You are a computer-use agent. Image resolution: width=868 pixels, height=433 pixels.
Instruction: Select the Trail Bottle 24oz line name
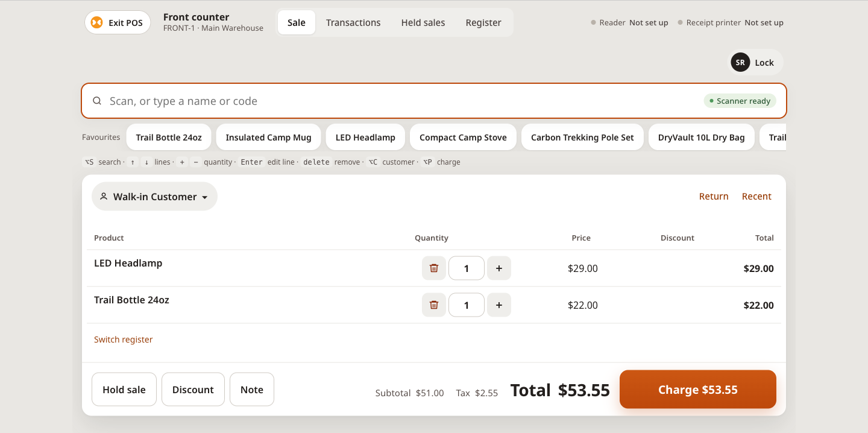[x=131, y=300]
